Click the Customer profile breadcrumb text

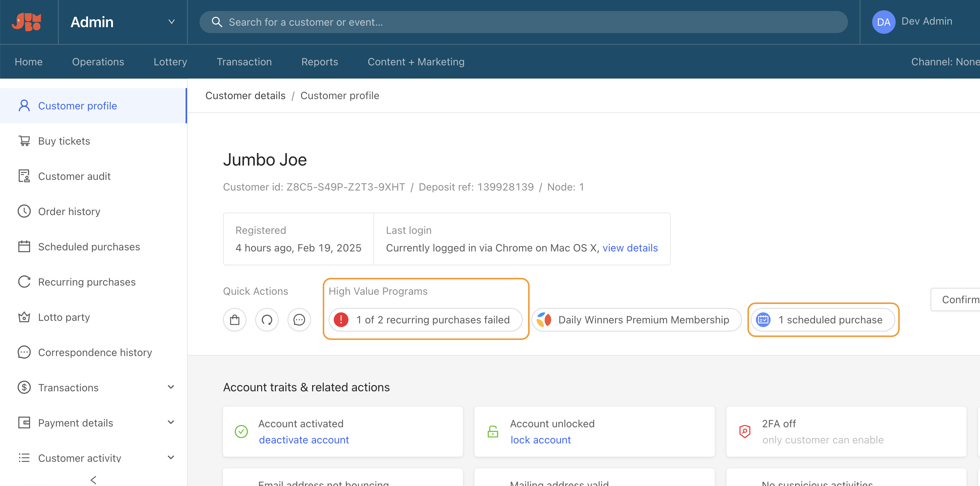point(340,95)
